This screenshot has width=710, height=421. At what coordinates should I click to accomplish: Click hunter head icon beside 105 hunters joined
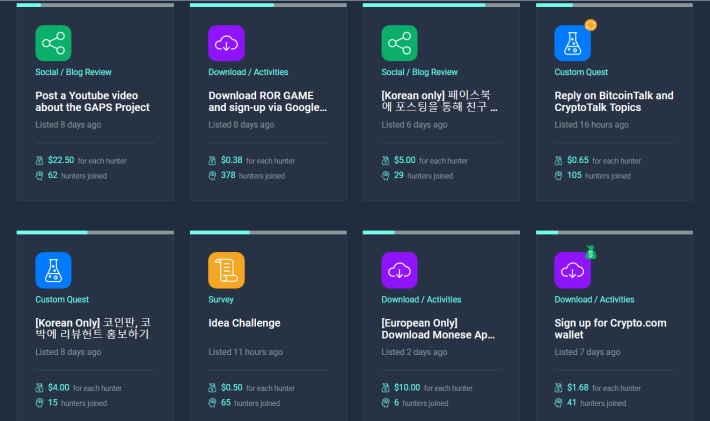tap(558, 176)
